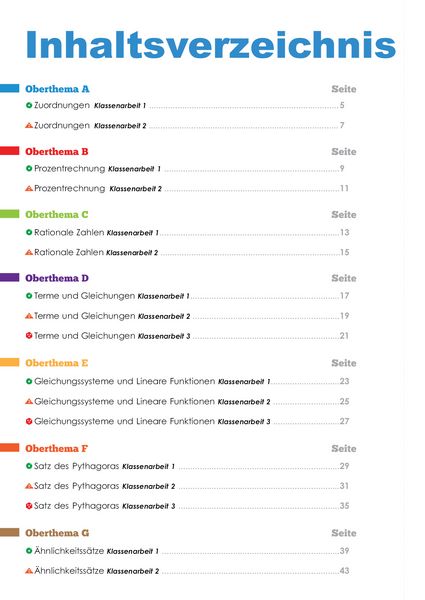Open Oberthema G heading
This screenshot has height=600, width=425.
point(57,533)
